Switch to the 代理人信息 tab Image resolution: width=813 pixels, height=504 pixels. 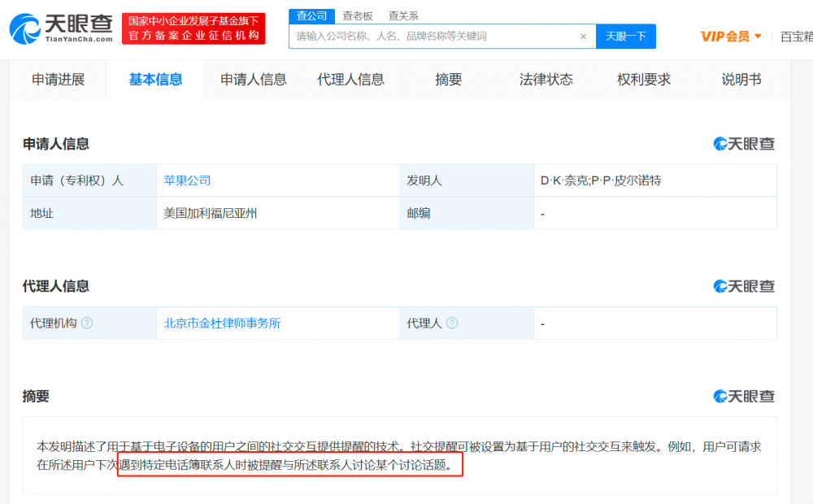[351, 80]
